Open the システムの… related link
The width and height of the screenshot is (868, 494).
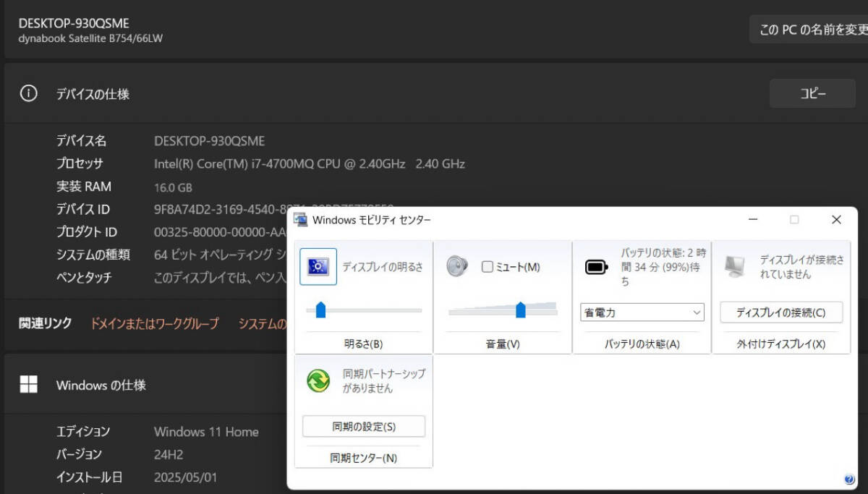(x=262, y=323)
